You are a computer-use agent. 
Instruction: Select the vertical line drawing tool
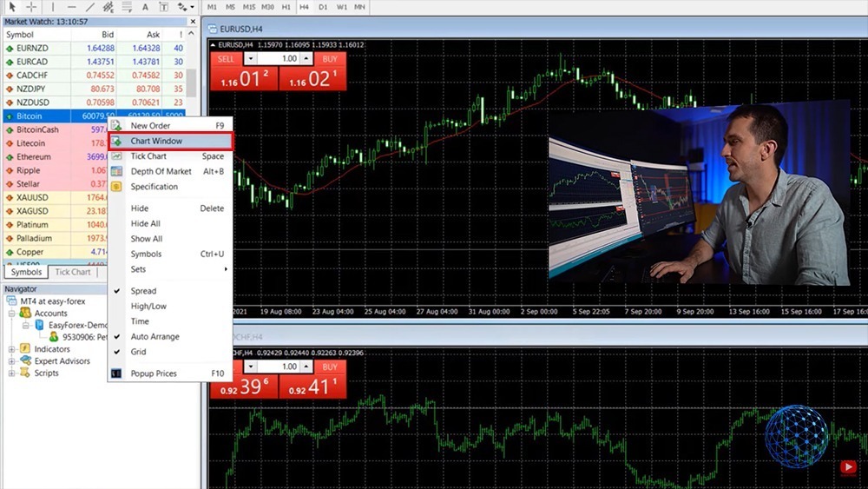click(53, 7)
